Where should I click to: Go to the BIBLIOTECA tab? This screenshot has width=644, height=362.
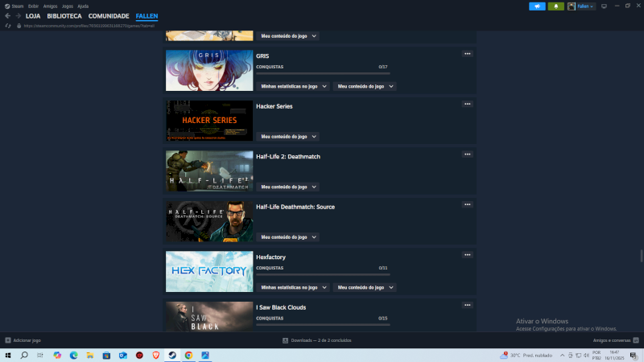[x=64, y=16]
